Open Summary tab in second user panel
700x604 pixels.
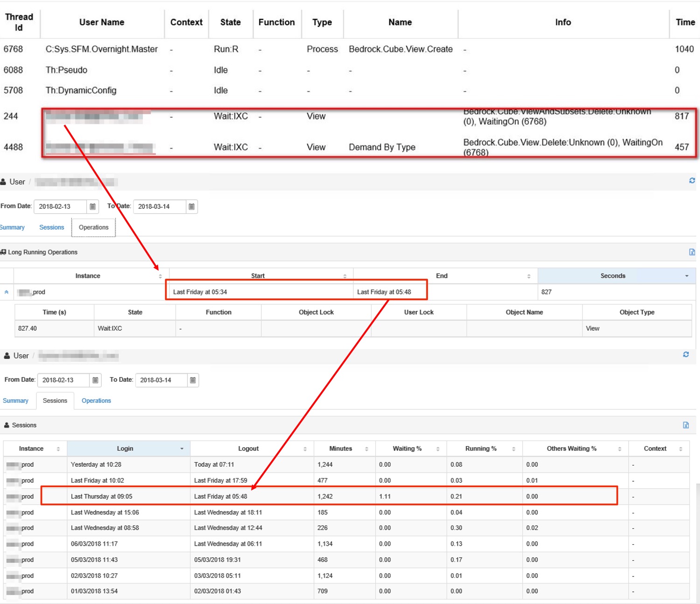click(15, 400)
